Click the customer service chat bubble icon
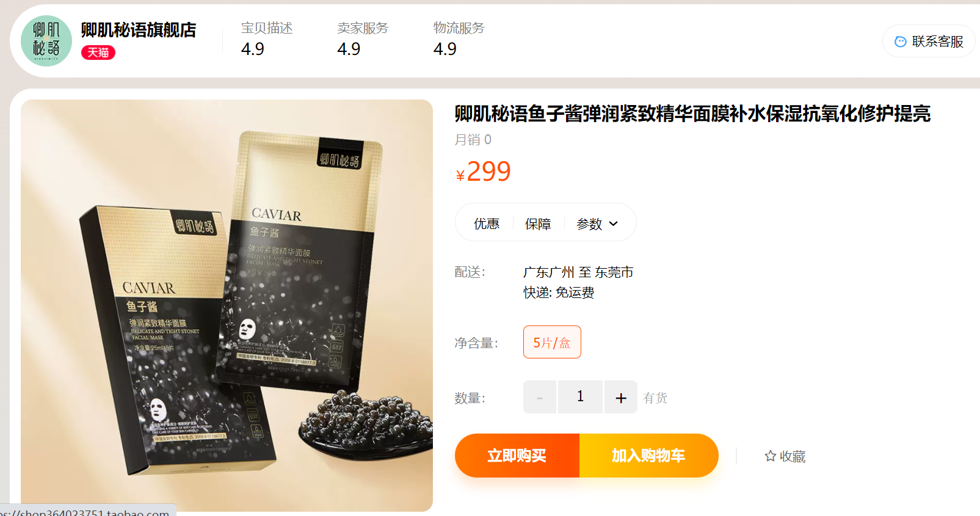Viewport: 980px width, 516px height. pos(900,42)
